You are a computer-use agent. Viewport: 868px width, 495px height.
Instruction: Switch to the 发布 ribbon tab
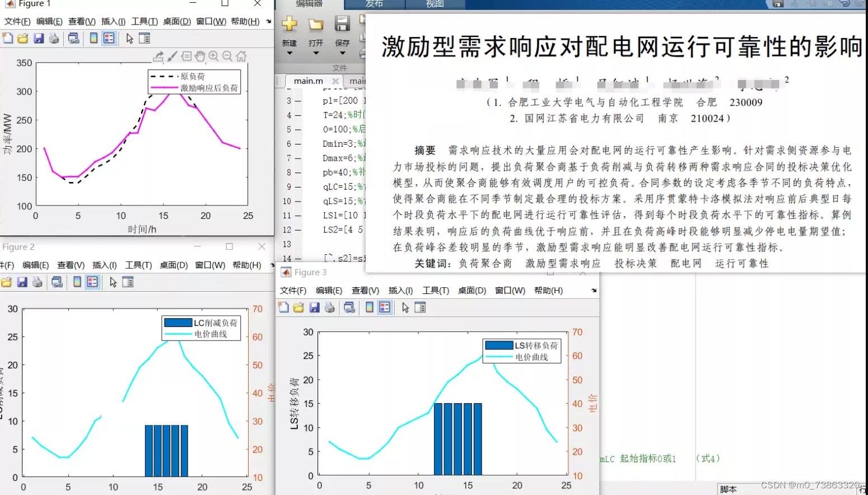pos(374,4)
